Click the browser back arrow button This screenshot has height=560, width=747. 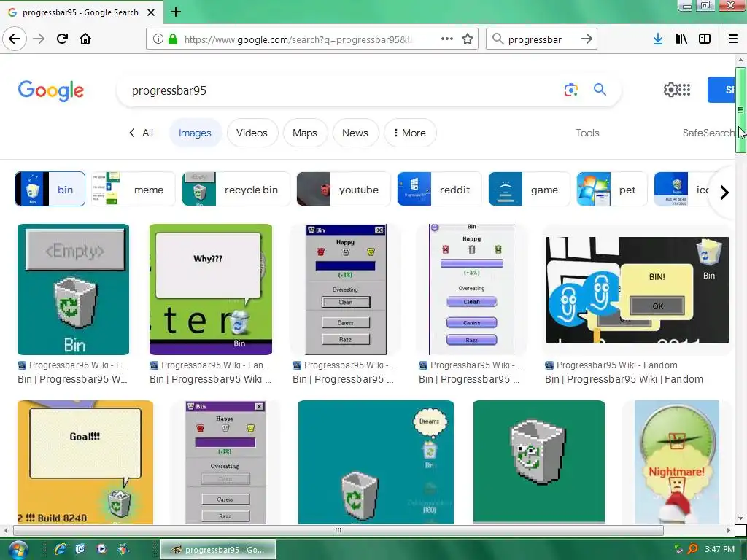click(x=15, y=39)
